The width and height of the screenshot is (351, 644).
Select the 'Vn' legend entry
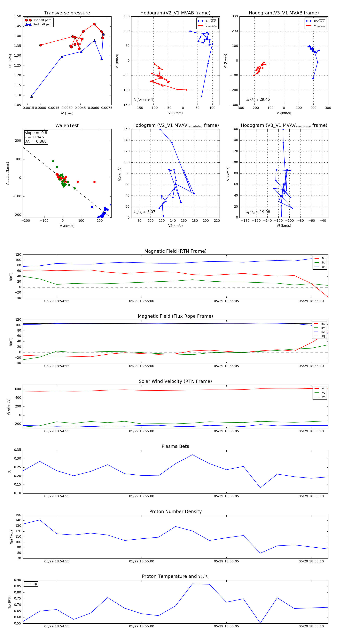[320, 397]
